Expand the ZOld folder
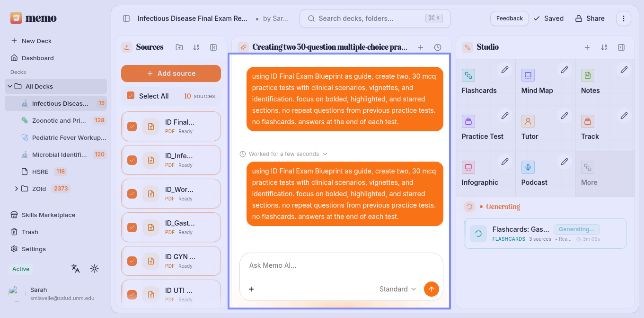This screenshot has width=644, height=318. [17, 189]
